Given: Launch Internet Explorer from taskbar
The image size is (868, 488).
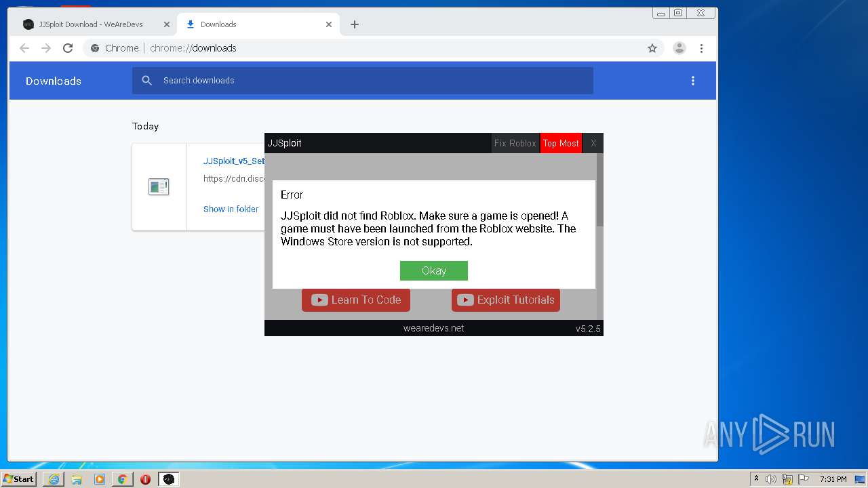Looking at the screenshot, I should click(54, 479).
